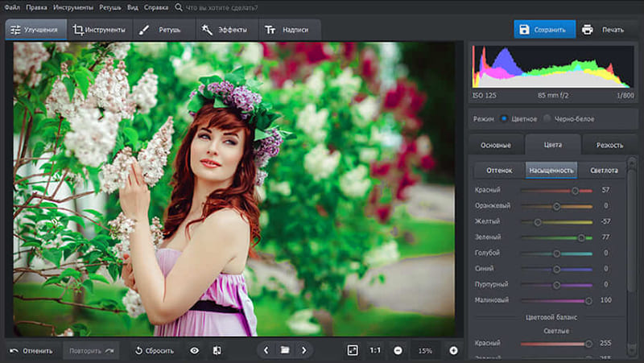The height and width of the screenshot is (363, 644).
Task: Click the ISO 125 metadata text
Action: click(x=485, y=95)
